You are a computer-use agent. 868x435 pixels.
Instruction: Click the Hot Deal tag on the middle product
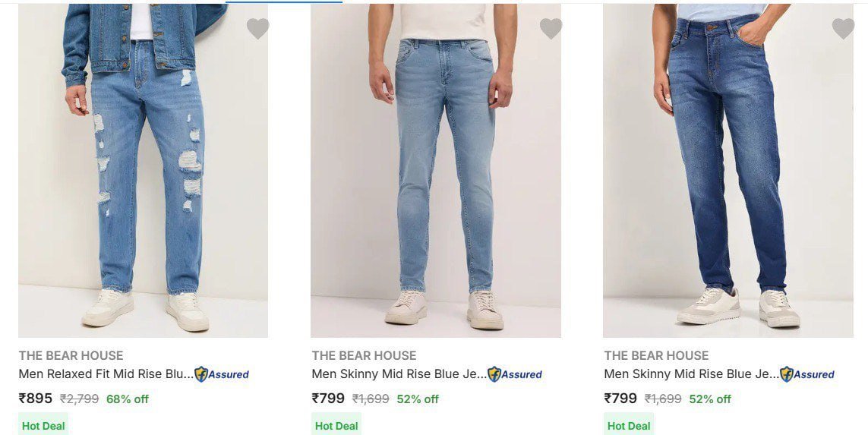[x=336, y=426]
